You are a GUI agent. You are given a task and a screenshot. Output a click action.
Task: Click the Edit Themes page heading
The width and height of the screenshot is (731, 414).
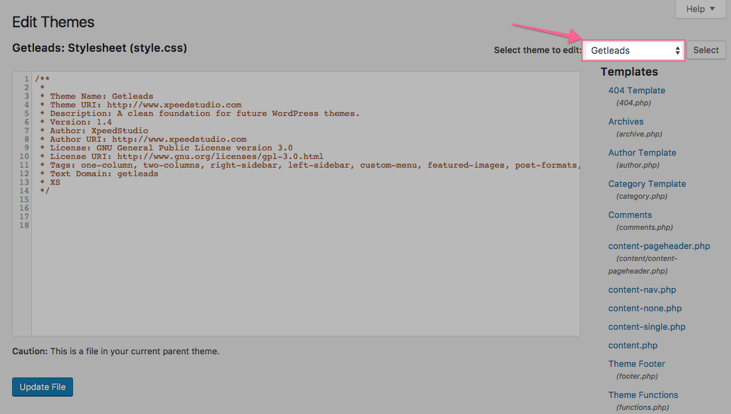[53, 22]
